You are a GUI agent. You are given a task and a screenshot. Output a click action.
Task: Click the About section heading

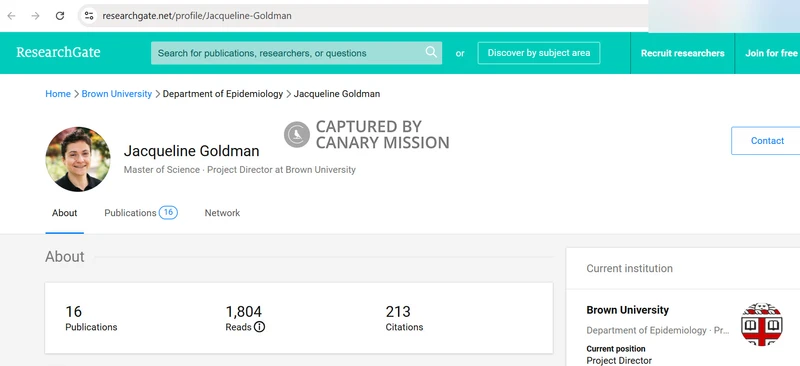[x=65, y=256]
